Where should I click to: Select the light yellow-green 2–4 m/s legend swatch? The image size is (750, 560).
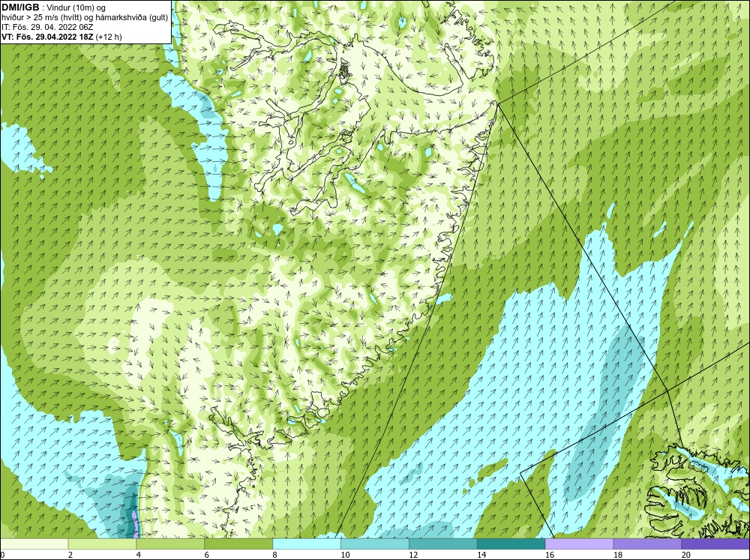(102, 544)
